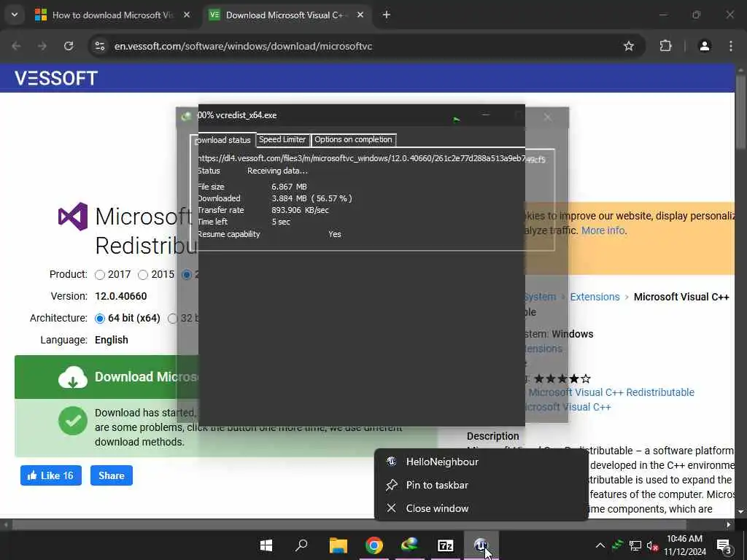The width and height of the screenshot is (747, 560).
Task: Open the Windows Start menu
Action: pyautogui.click(x=266, y=545)
